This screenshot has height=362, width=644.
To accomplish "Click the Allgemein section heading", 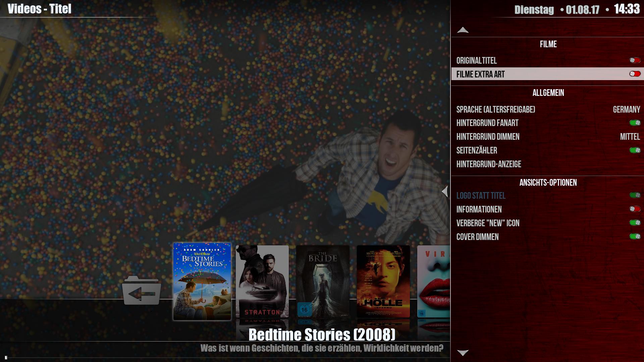I will 548,93.
